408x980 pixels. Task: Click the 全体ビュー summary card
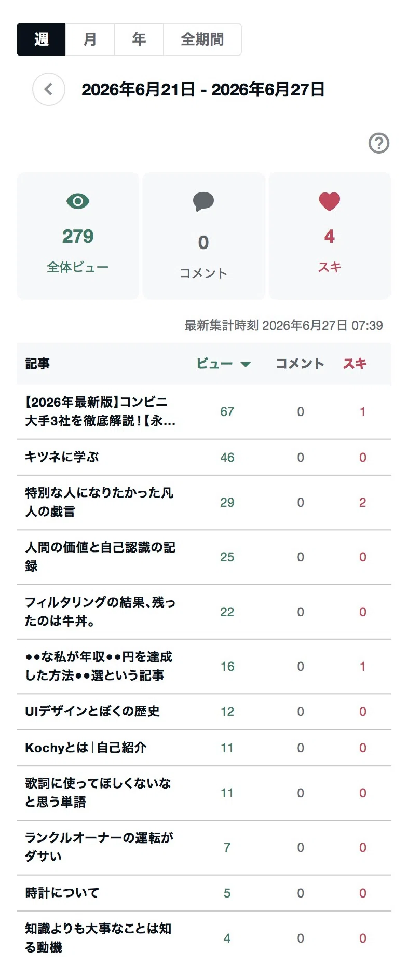point(78,236)
